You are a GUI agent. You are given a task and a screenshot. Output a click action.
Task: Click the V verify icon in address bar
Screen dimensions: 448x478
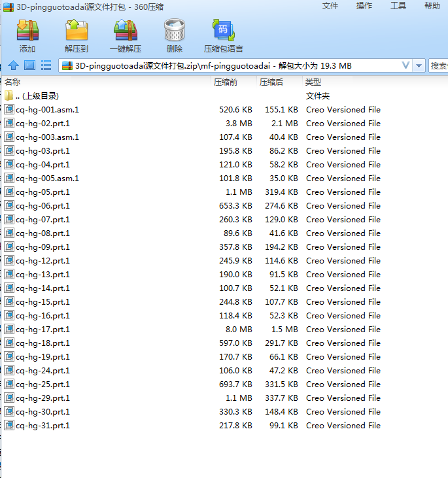(x=405, y=65)
